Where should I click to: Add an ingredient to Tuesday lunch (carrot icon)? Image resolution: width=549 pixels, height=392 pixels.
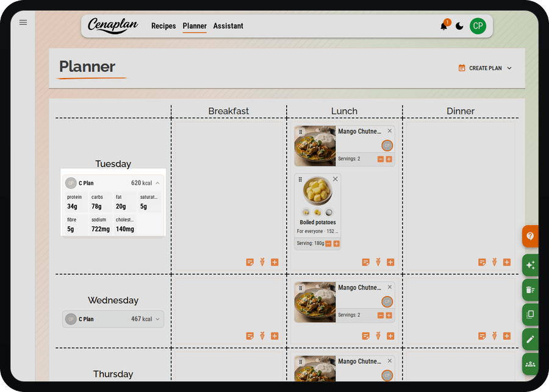tap(378, 262)
